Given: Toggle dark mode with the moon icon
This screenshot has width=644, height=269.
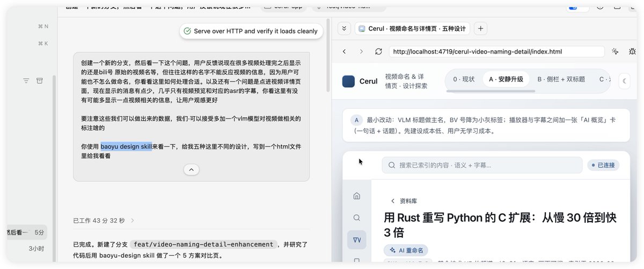Looking at the screenshot, I should (x=625, y=81).
